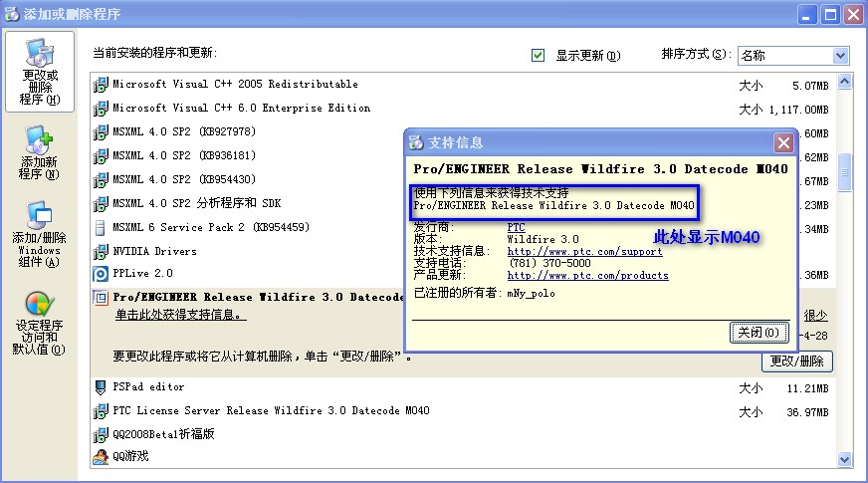Screen dimensions: 868x483
Task: Click the 1,117.00MB size value
Action: 798,110
